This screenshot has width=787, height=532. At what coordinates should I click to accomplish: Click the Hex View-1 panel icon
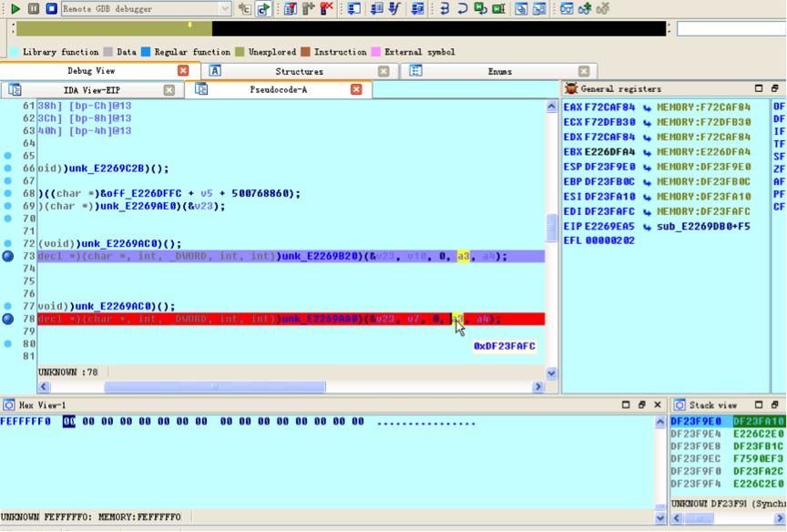pos(9,405)
